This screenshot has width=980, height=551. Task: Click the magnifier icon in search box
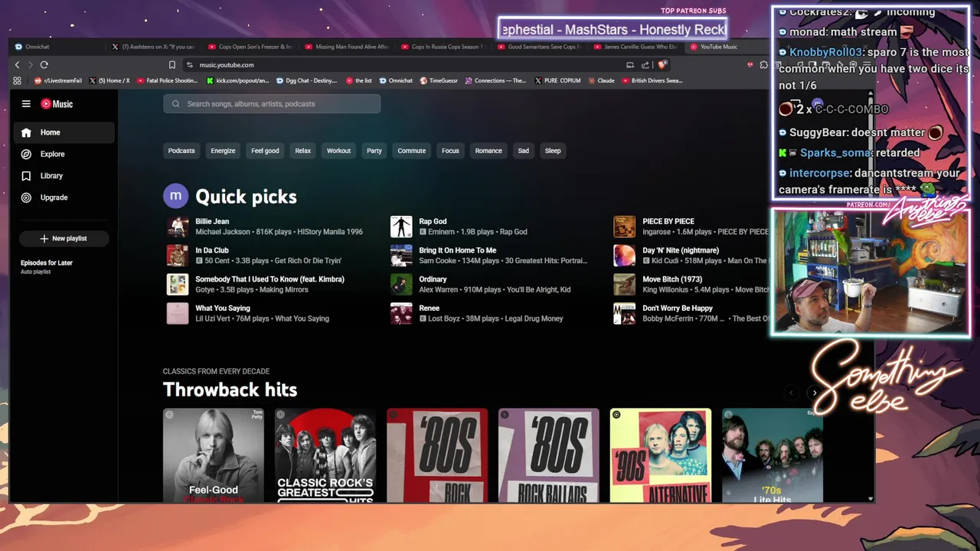point(176,104)
